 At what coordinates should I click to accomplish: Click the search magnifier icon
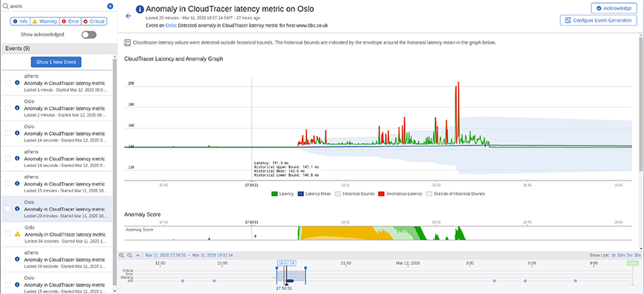point(5,6)
